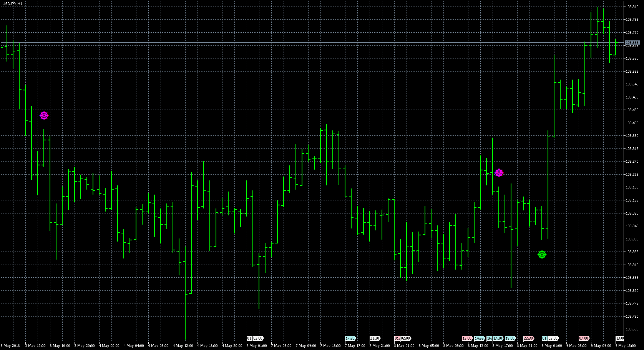Click the pink 12:00 event marker
The width and height of the screenshot is (644, 350).
[467, 338]
